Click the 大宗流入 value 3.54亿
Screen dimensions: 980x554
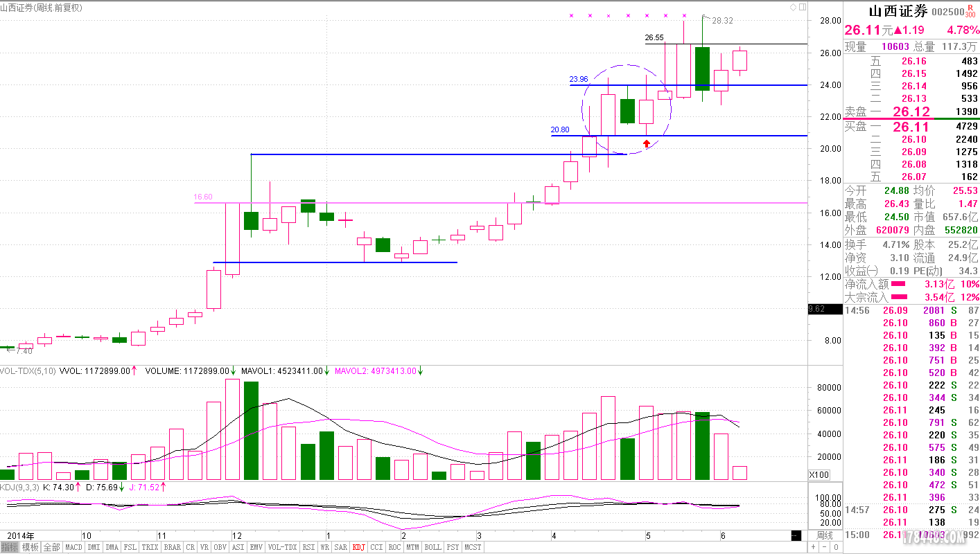[x=939, y=297]
